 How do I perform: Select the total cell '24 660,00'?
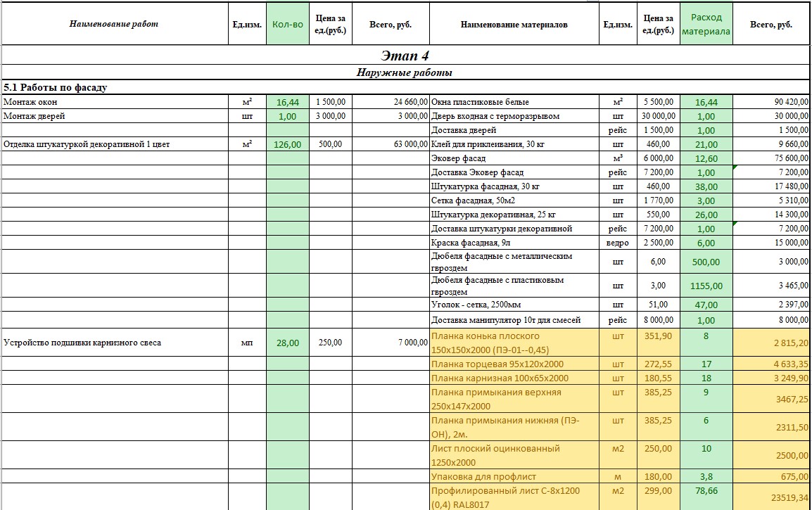click(x=391, y=102)
